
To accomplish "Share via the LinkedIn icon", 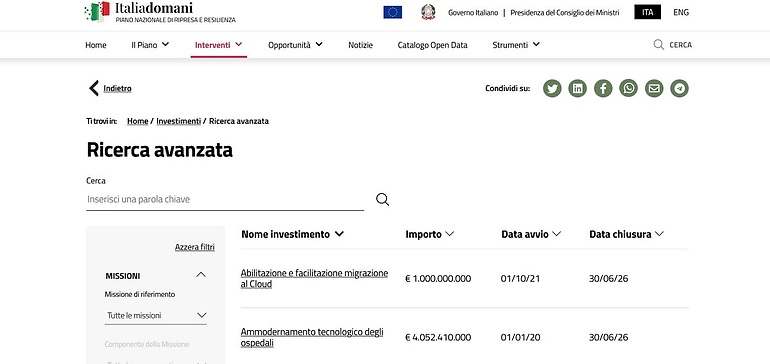I will point(578,88).
